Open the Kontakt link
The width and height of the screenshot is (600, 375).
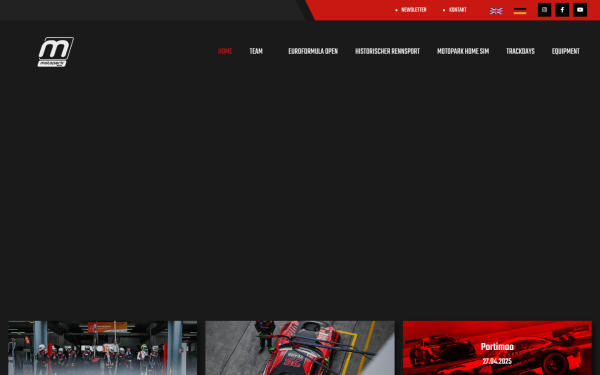tap(458, 10)
